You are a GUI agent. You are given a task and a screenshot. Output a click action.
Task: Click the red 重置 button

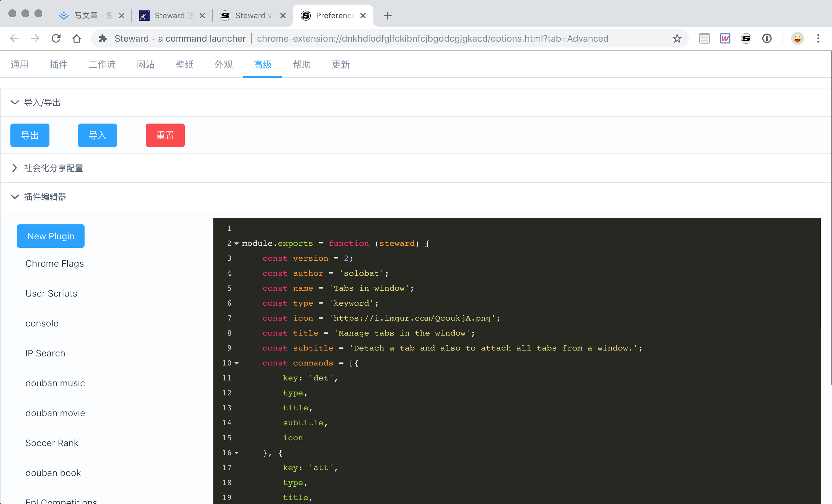tap(165, 135)
